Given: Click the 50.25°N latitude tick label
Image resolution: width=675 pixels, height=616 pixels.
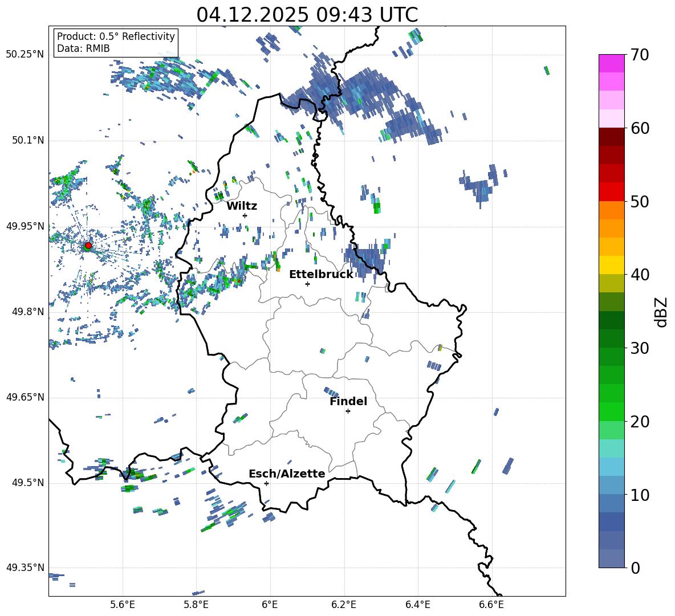Looking at the screenshot, I should click(25, 54).
